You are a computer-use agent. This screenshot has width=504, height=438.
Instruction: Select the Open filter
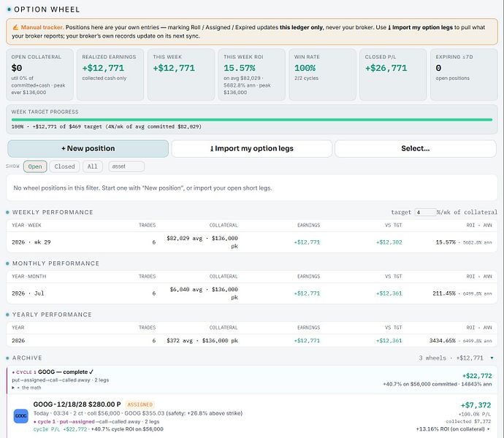[x=35, y=166]
